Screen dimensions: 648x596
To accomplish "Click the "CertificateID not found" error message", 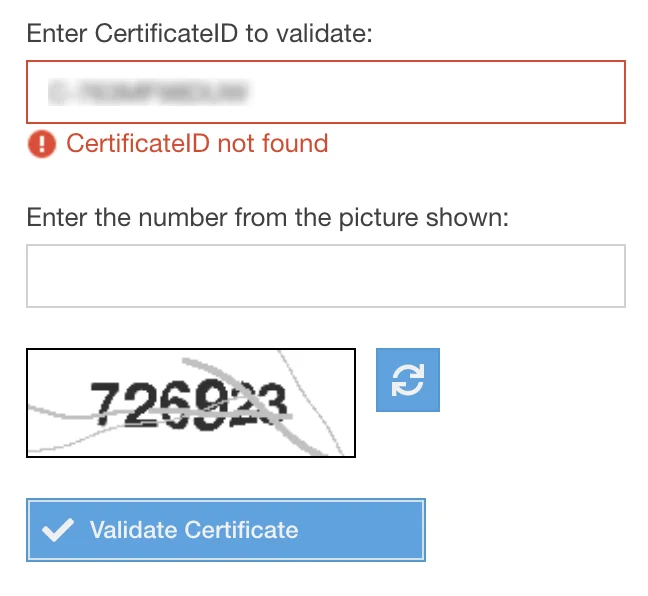I will point(197,143).
